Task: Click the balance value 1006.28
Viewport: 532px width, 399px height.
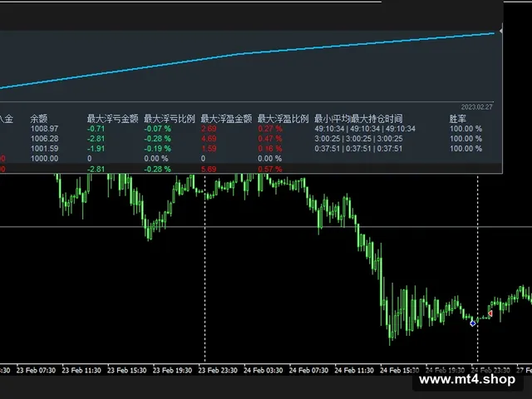Action: [44, 139]
